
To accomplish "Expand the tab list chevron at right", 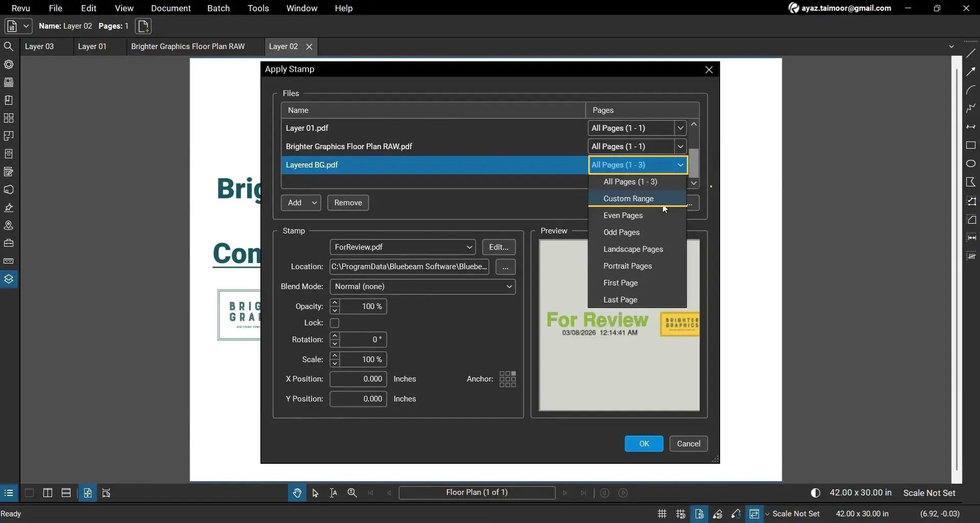I will (951, 46).
